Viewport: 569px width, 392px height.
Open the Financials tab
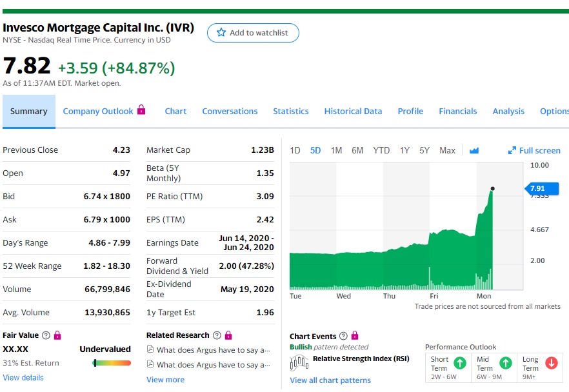[458, 112]
